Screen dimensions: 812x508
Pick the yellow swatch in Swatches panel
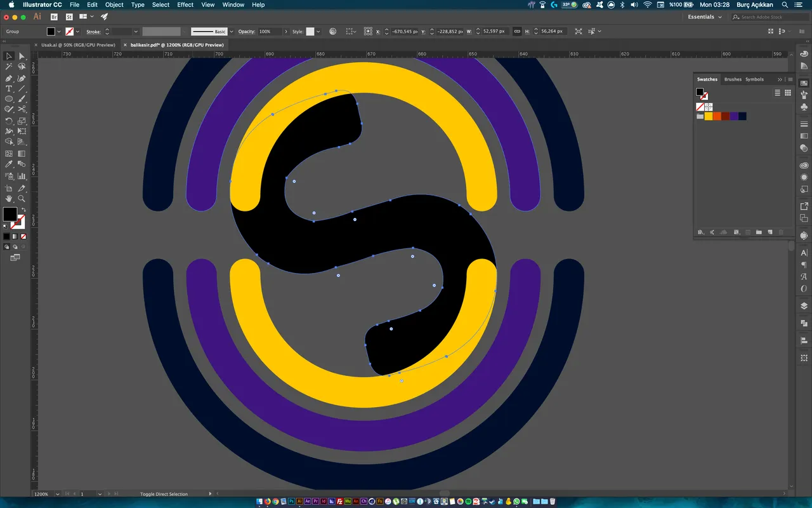pyautogui.click(x=709, y=116)
